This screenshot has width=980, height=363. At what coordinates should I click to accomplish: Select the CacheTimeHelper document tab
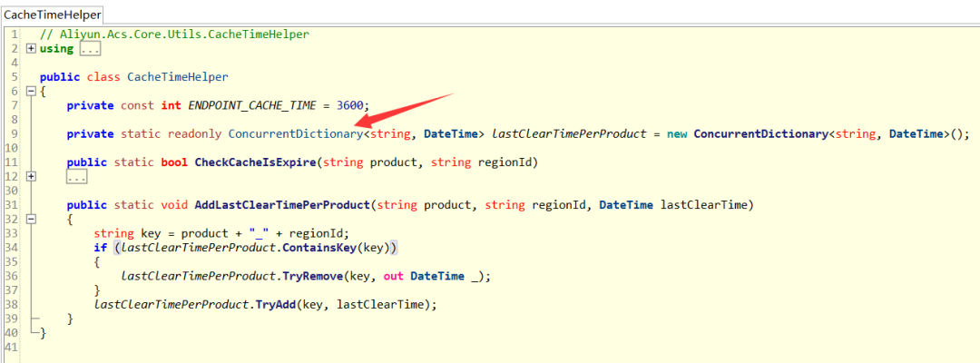pyautogui.click(x=52, y=15)
